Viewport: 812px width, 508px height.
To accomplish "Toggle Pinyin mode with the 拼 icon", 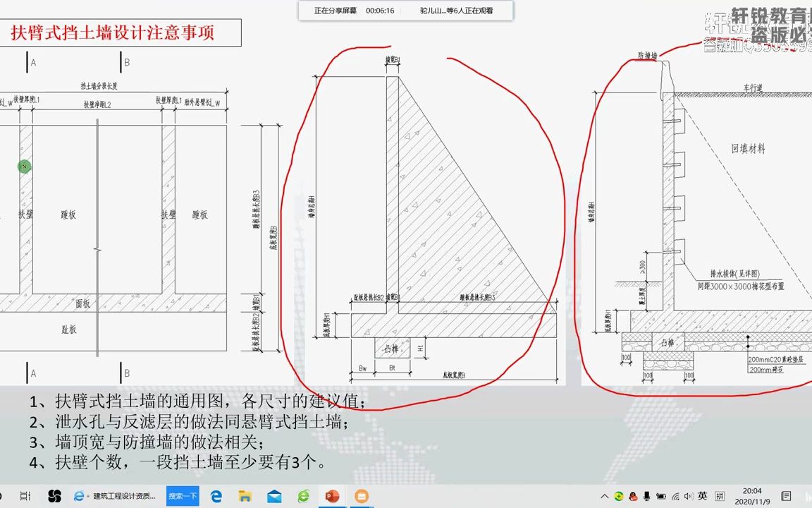I will tap(719, 497).
